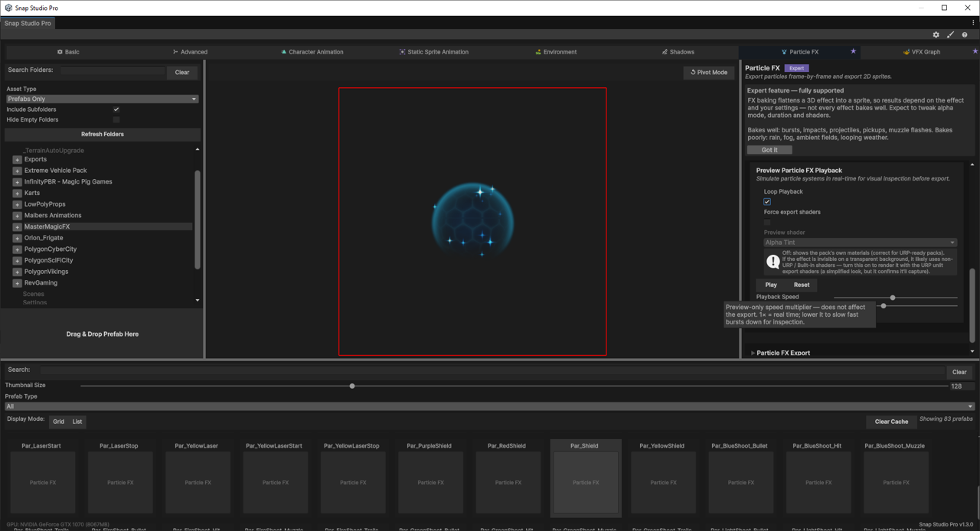Open the Character Animation tab
Image resolution: width=980 pixels, height=531 pixels.
(x=312, y=52)
